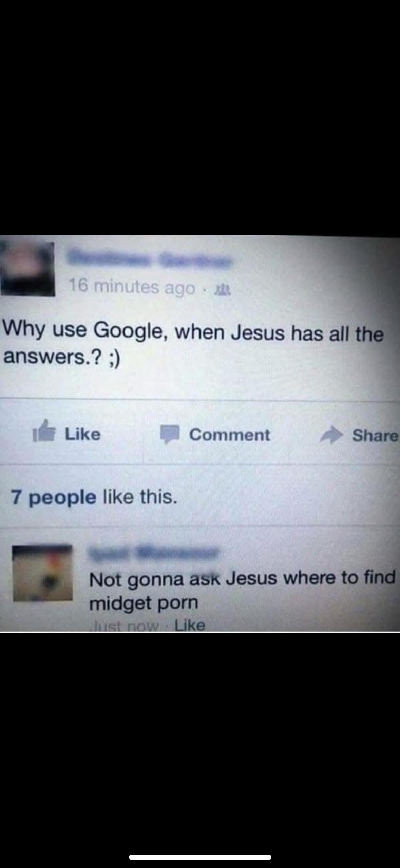Click the Share button label
The height and width of the screenshot is (868, 400).
[x=375, y=436]
